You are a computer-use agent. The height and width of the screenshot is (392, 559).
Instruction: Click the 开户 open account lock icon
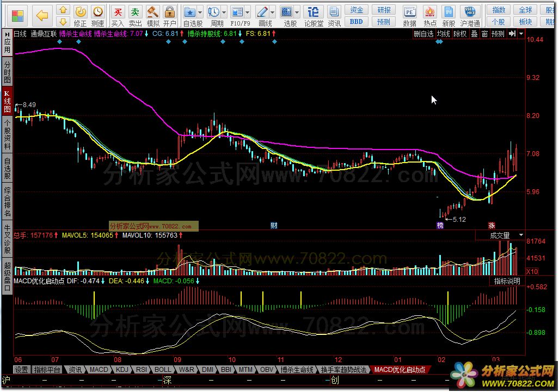(x=170, y=16)
